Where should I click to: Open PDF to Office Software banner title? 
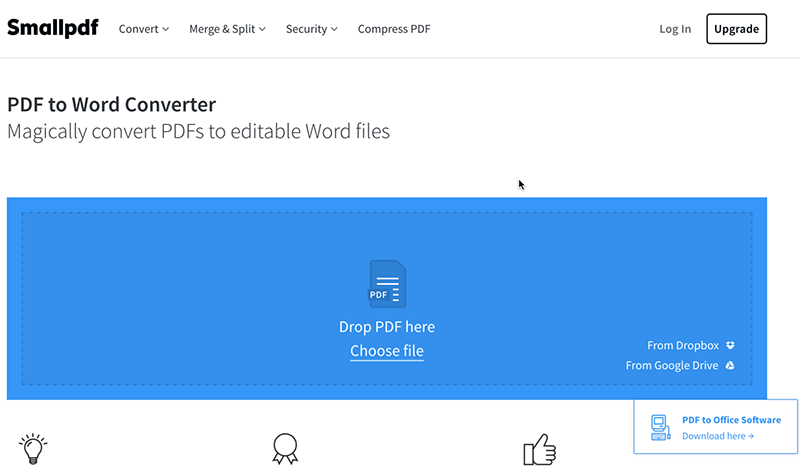coord(731,419)
